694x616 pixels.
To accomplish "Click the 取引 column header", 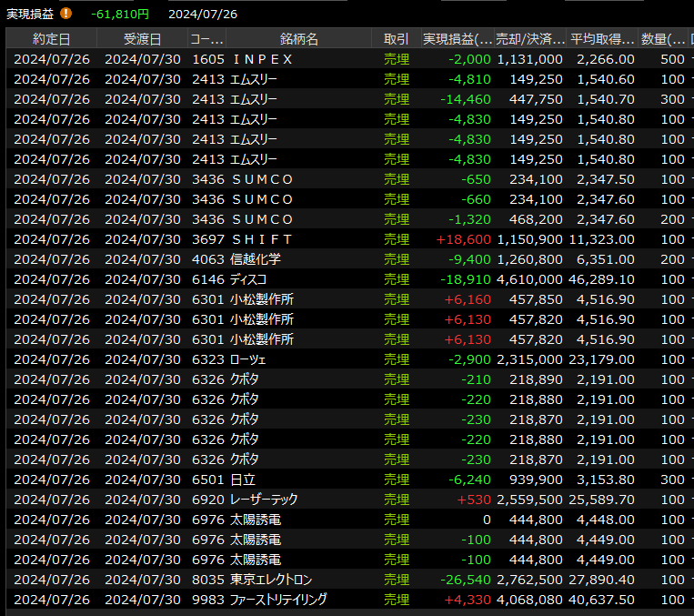I will point(396,39).
